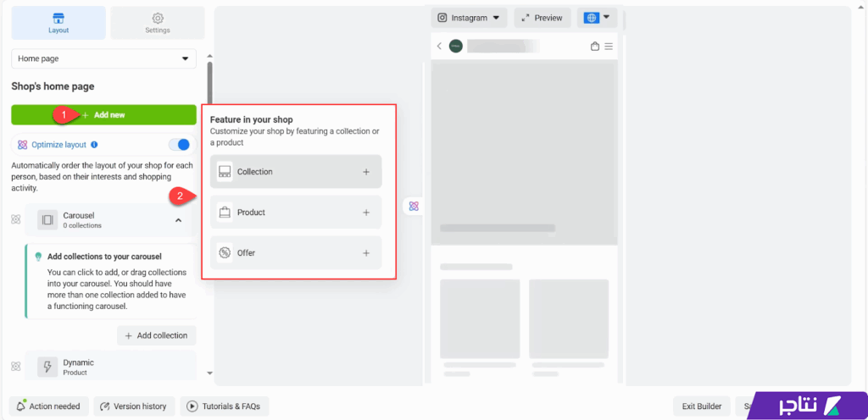The width and height of the screenshot is (868, 420).
Task: Click the Add collection button
Action: pos(156,335)
